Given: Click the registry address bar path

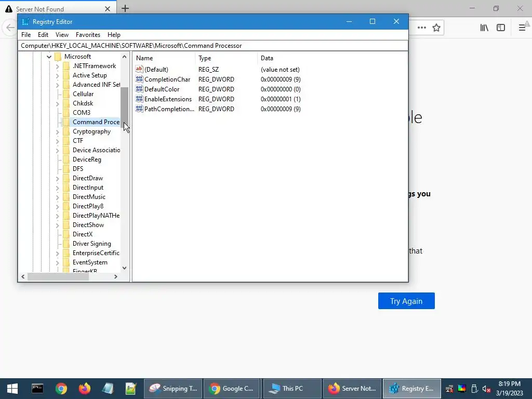Looking at the screenshot, I should coord(212,46).
